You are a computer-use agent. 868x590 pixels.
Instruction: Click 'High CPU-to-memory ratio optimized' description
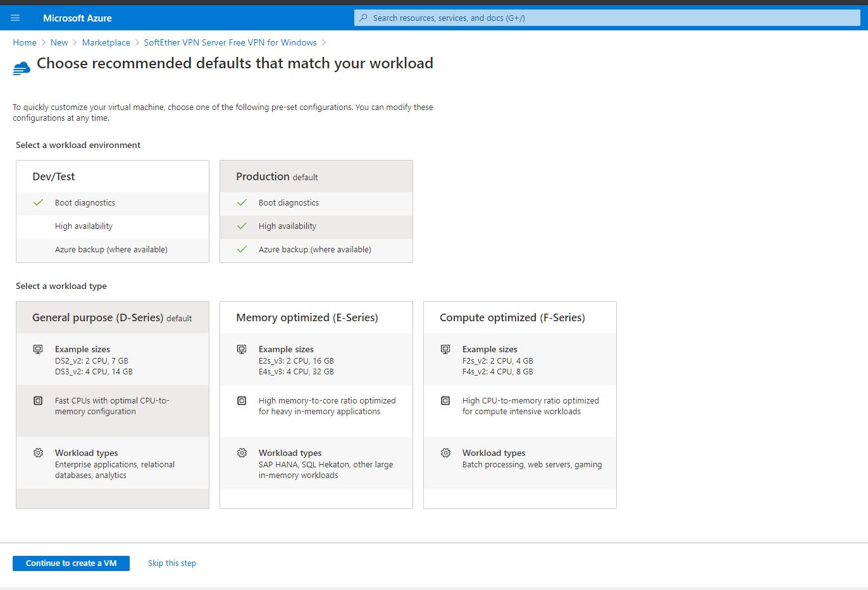[531, 406]
